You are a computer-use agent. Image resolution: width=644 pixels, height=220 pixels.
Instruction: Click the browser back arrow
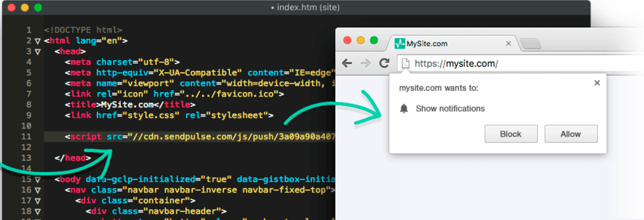(347, 63)
